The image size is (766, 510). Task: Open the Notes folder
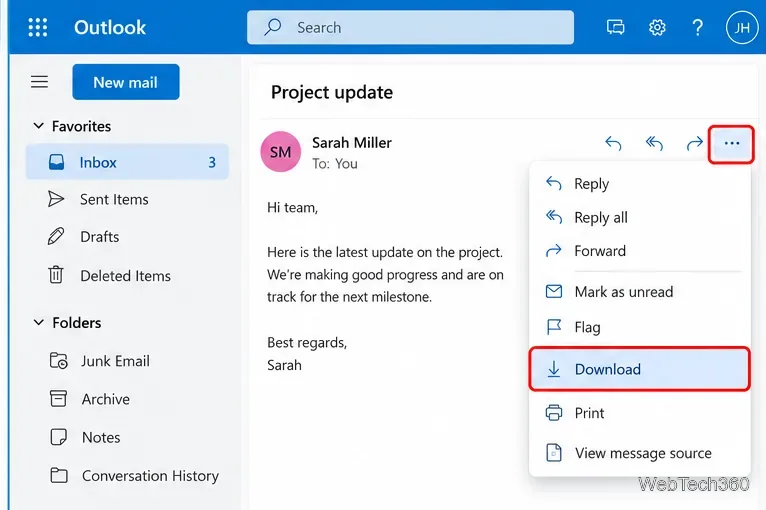[127, 437]
